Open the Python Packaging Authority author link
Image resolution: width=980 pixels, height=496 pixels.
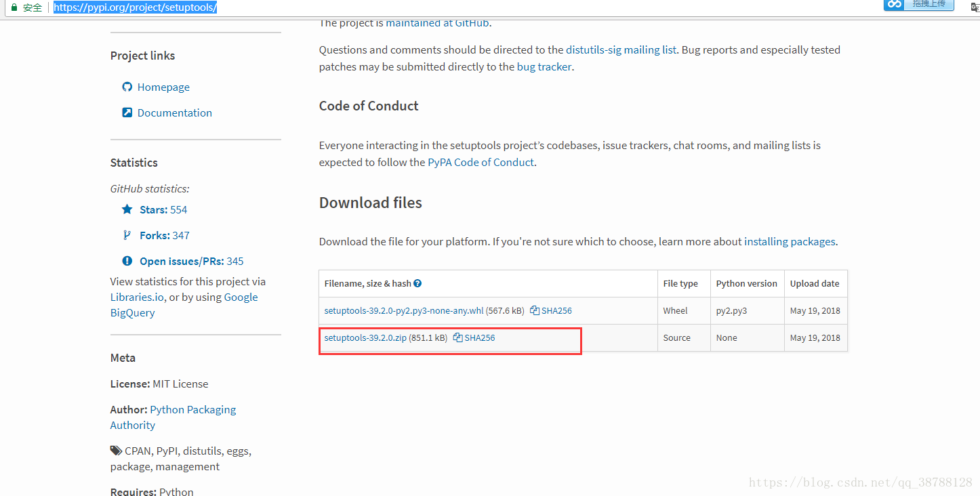tap(193, 409)
